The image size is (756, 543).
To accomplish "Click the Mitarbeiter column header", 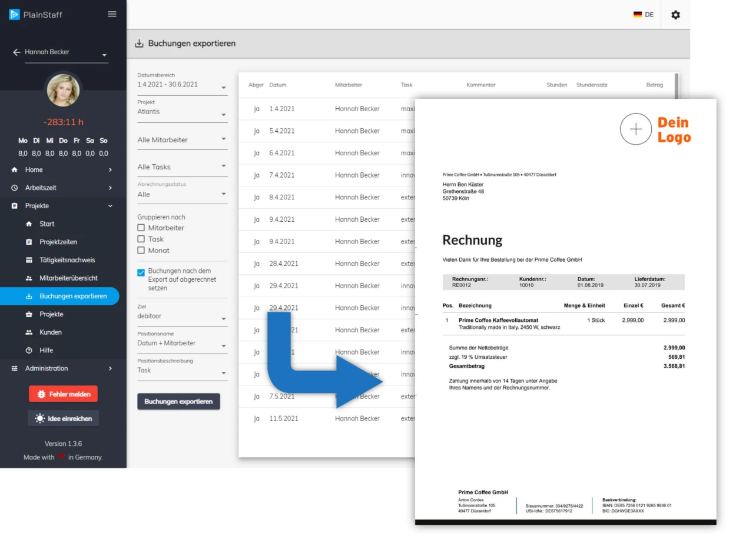I will [x=349, y=85].
